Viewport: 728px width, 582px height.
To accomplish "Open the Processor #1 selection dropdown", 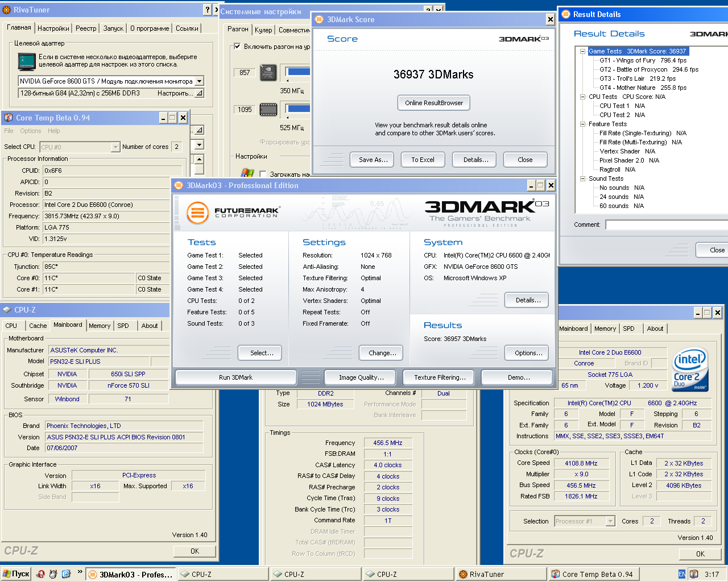I will [610, 521].
